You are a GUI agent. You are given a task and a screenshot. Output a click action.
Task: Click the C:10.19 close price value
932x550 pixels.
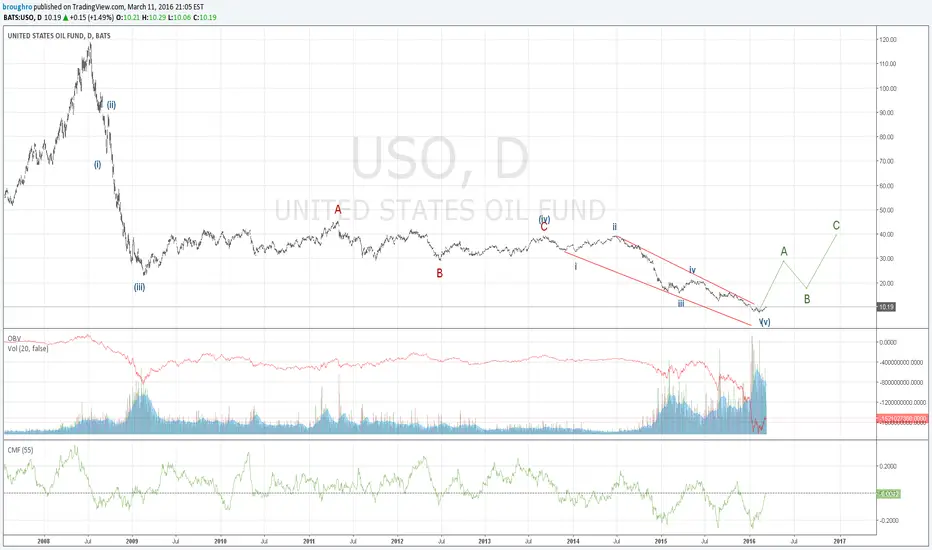point(204,17)
